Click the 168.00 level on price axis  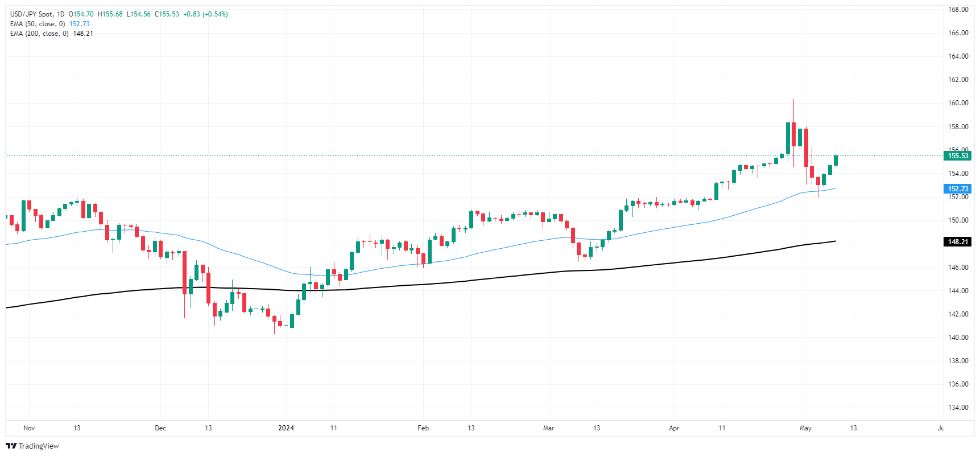958,10
